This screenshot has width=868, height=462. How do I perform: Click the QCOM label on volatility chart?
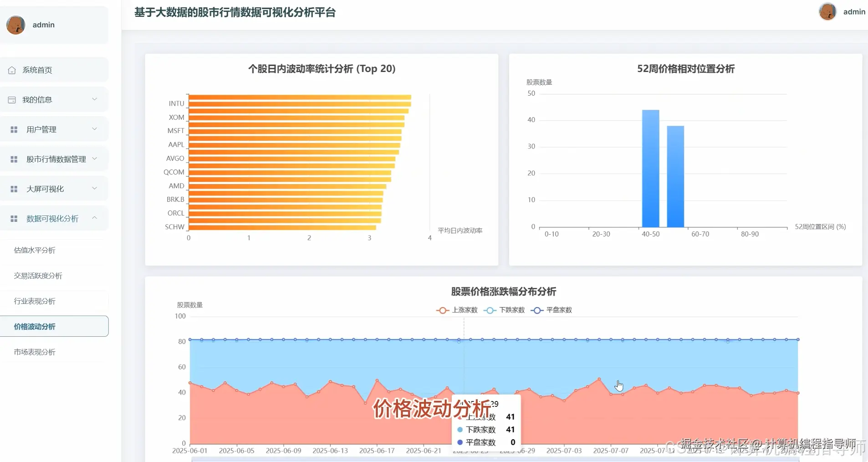click(x=174, y=172)
